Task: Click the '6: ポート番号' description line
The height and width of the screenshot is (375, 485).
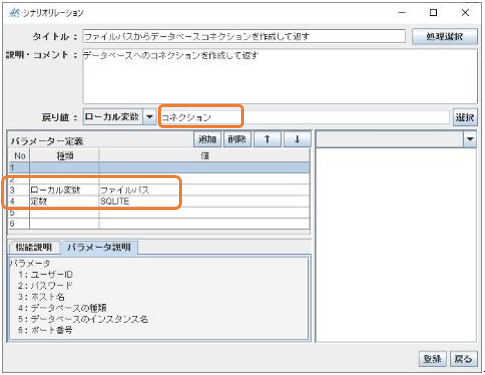Action: [x=45, y=330]
